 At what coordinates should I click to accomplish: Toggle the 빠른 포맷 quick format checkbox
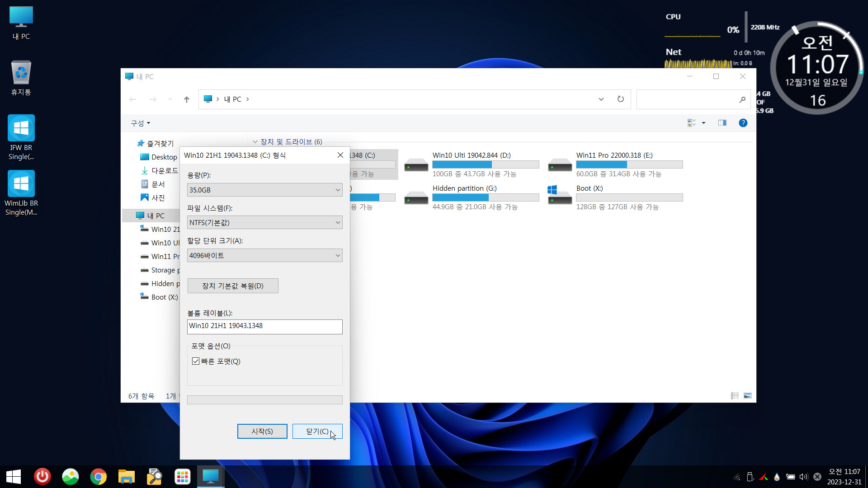(x=196, y=361)
